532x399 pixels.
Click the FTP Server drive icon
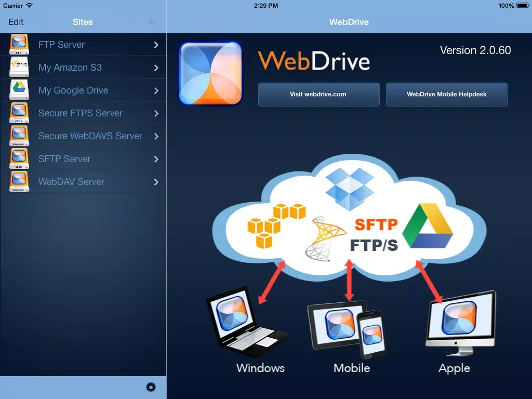coord(19,45)
